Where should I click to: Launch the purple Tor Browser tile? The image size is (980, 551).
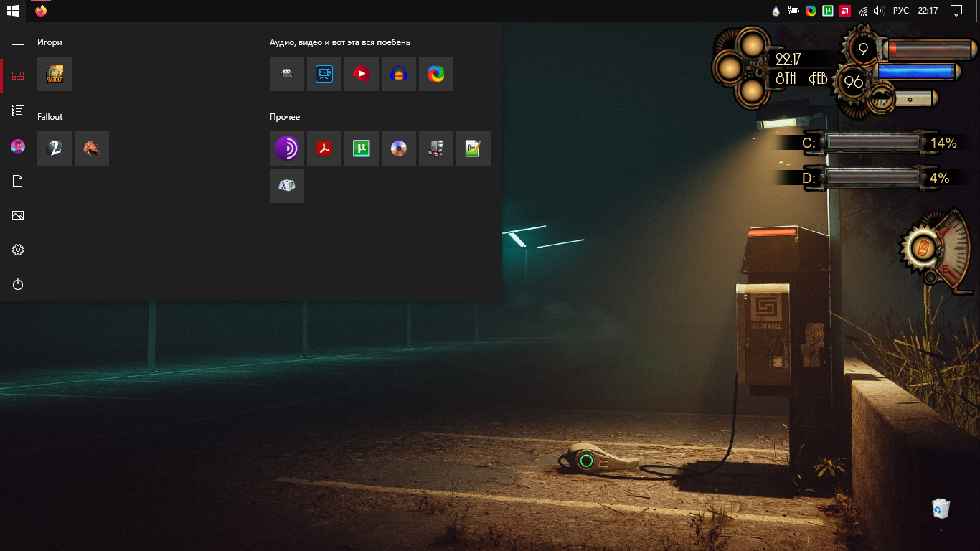point(287,149)
